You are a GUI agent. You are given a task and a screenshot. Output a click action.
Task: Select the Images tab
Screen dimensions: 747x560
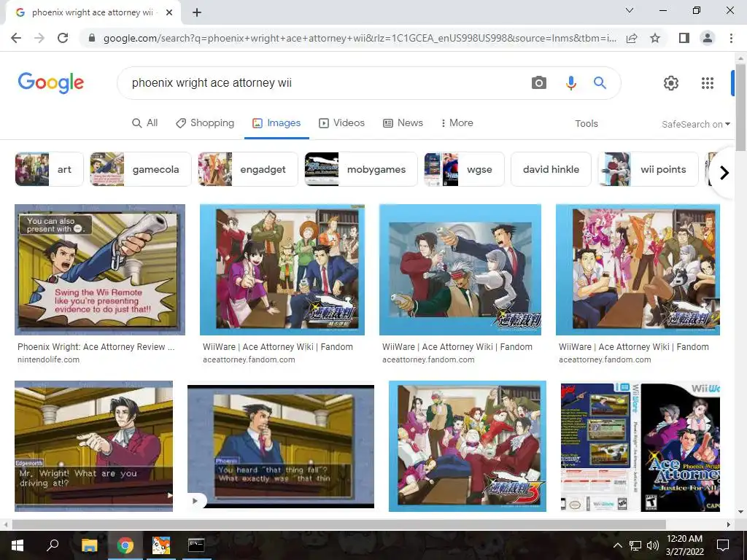276,122
